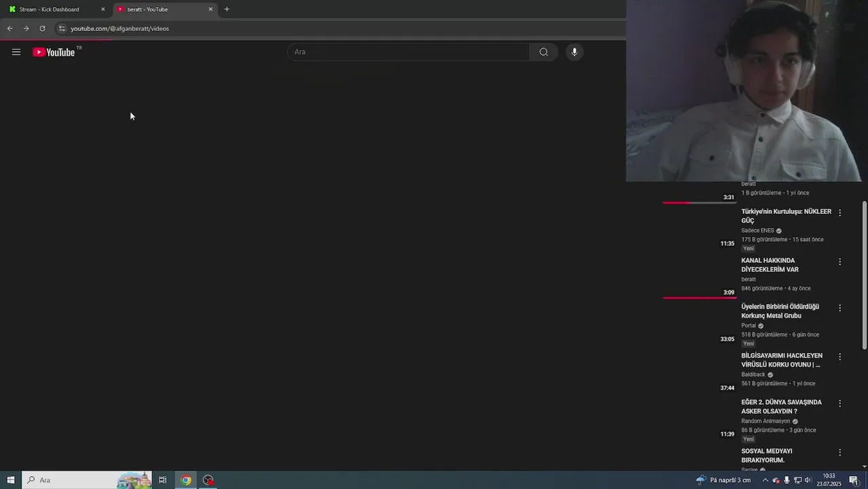Image resolution: width=868 pixels, height=489 pixels.
Task: Visit the 'Baldiback' channel
Action: [x=753, y=374]
